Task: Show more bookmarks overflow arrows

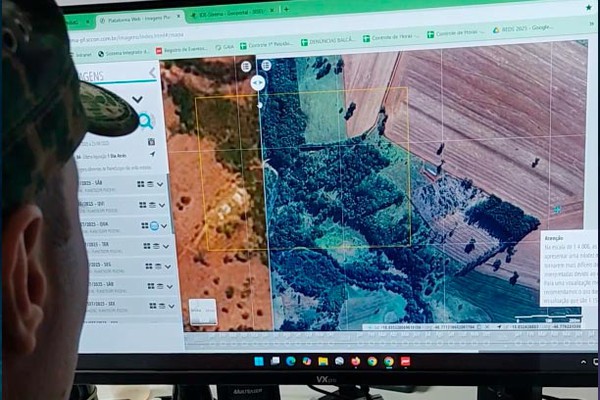Action: click(594, 23)
